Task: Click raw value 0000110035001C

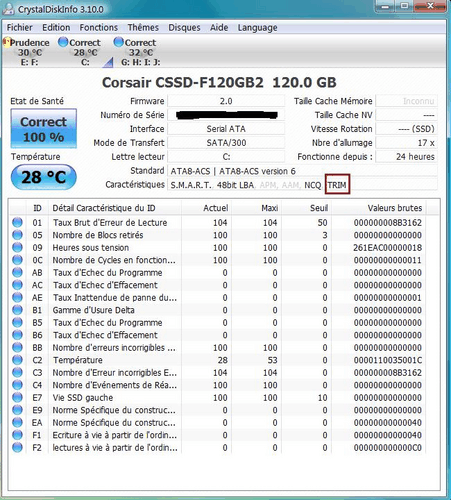Action: coord(388,360)
